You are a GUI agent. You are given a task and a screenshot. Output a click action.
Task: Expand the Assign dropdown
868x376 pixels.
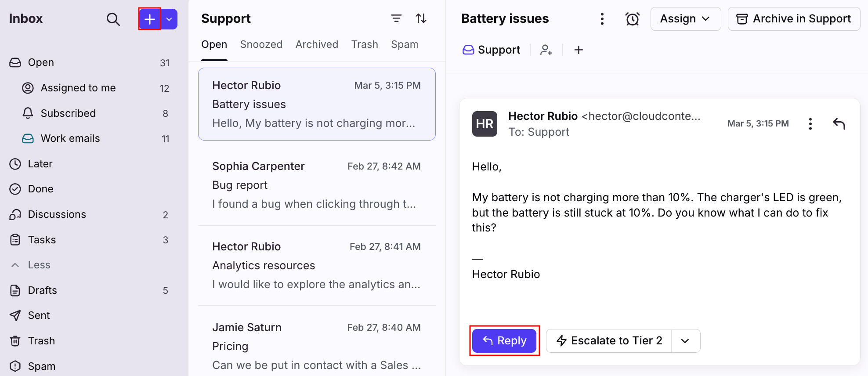(x=685, y=19)
